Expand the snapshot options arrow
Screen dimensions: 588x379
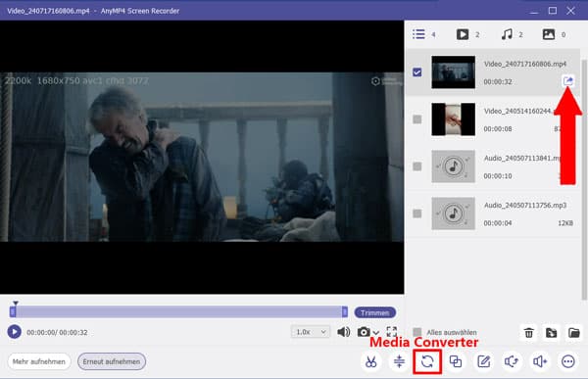(375, 333)
